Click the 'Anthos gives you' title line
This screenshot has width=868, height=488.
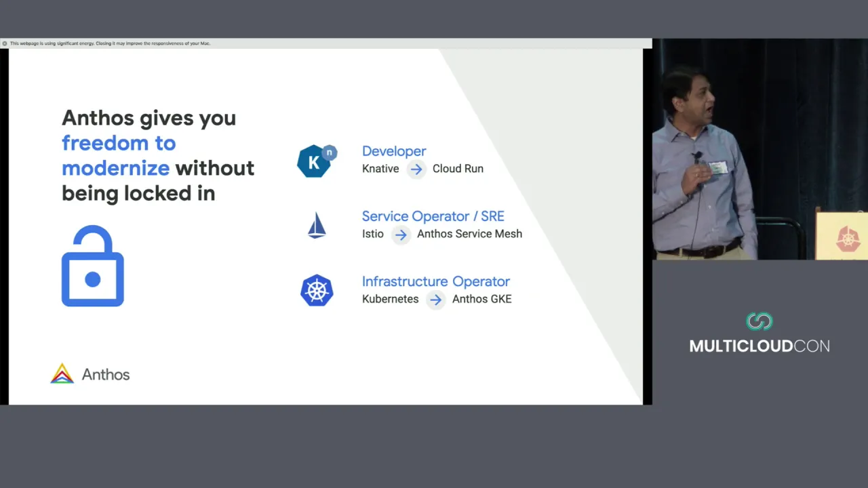coord(149,118)
